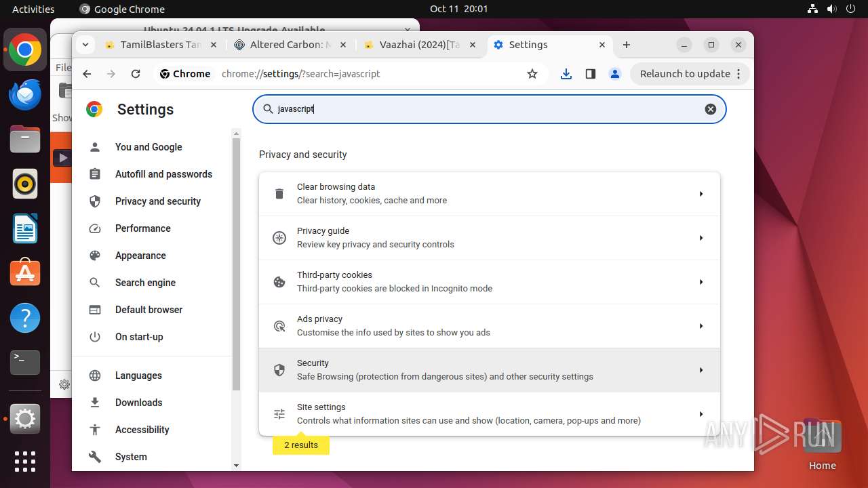Clear the settings search field
868x488 pixels.
711,109
